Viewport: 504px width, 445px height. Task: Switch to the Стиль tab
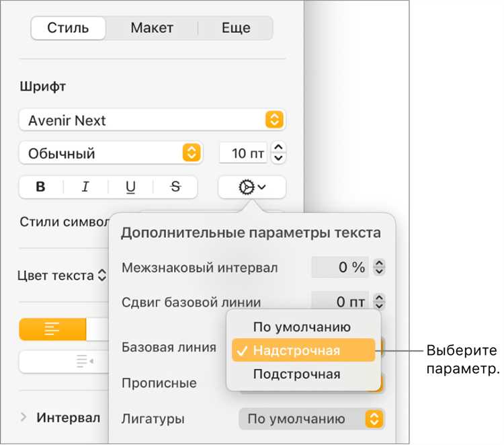pyautogui.click(x=69, y=28)
